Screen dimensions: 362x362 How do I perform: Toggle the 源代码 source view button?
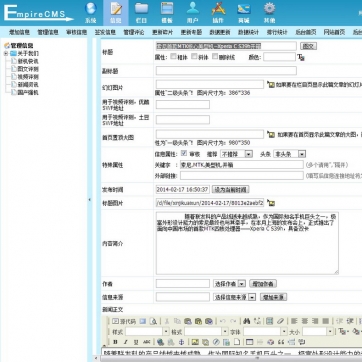124,321
